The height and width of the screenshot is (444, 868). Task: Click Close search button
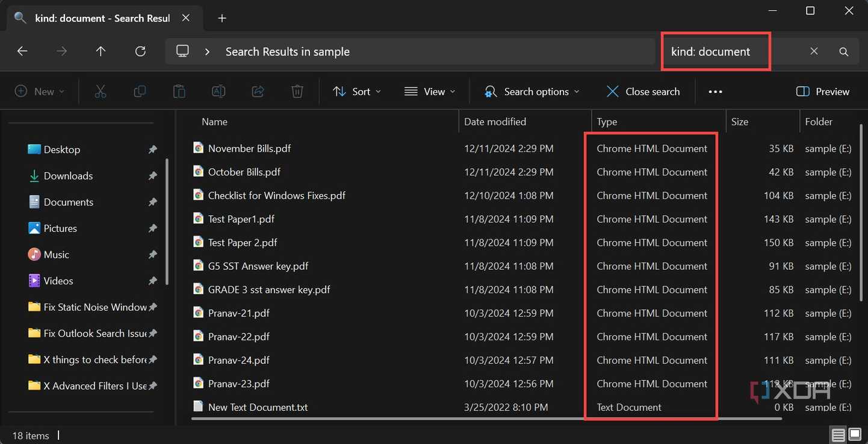pos(643,92)
